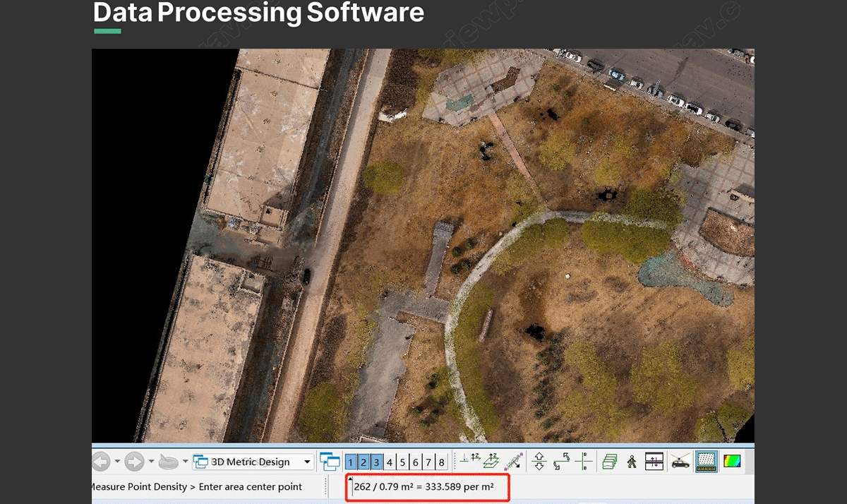
Task: Open the stacked cross sections icon
Action: click(608, 462)
